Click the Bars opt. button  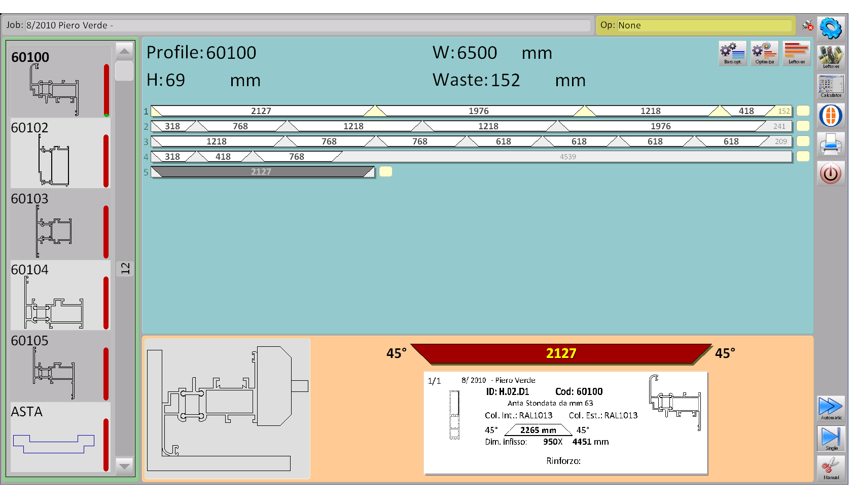[732, 53]
